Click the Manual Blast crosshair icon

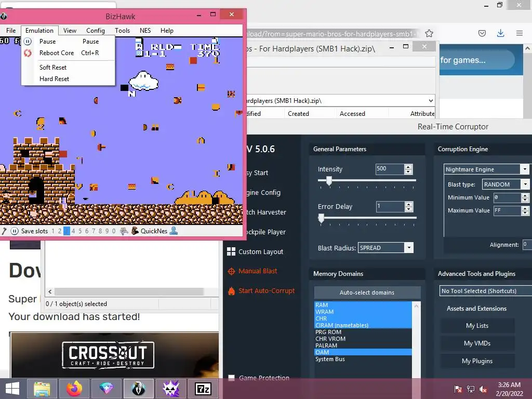231,271
